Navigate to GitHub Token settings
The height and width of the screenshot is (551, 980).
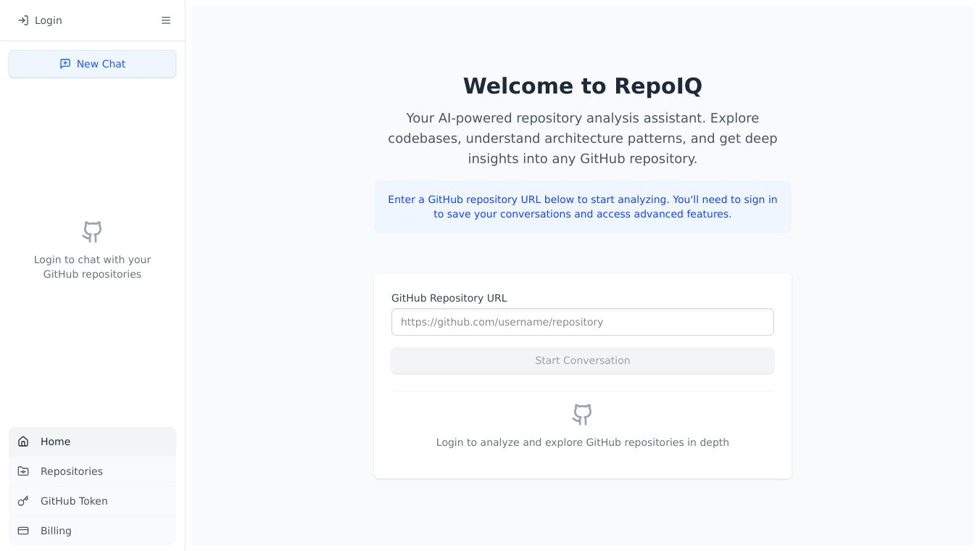tap(74, 501)
